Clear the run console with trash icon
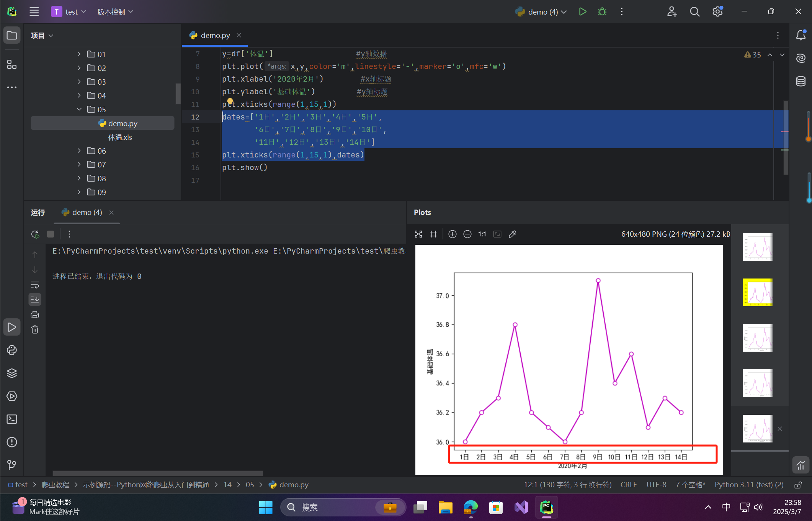812x521 pixels. (x=35, y=329)
